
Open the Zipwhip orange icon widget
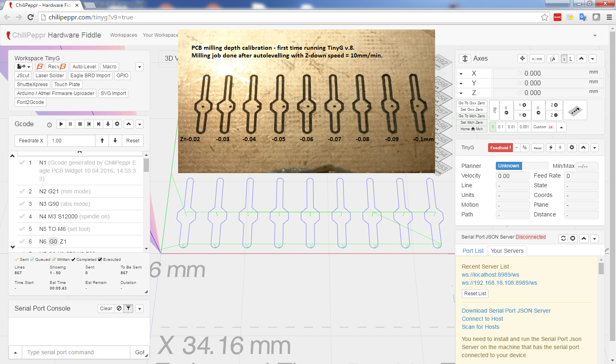[40, 67]
